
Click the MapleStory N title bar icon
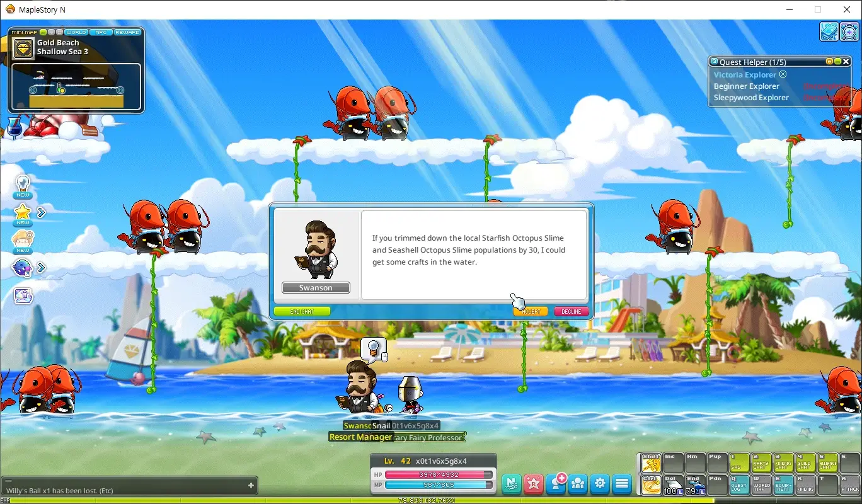(10, 9)
